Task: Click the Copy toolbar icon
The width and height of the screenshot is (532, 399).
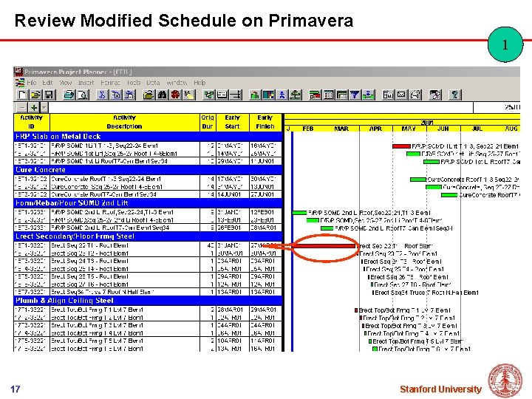Action: pyautogui.click(x=116, y=95)
